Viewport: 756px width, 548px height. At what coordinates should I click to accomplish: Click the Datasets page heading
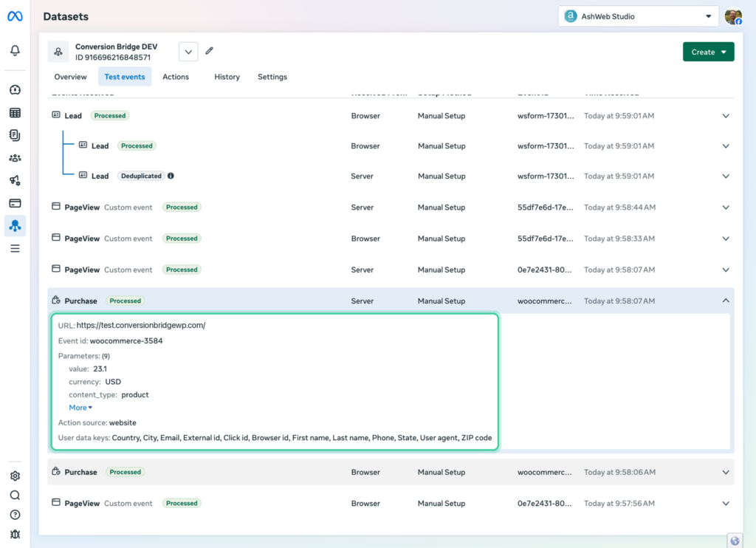pyautogui.click(x=66, y=16)
